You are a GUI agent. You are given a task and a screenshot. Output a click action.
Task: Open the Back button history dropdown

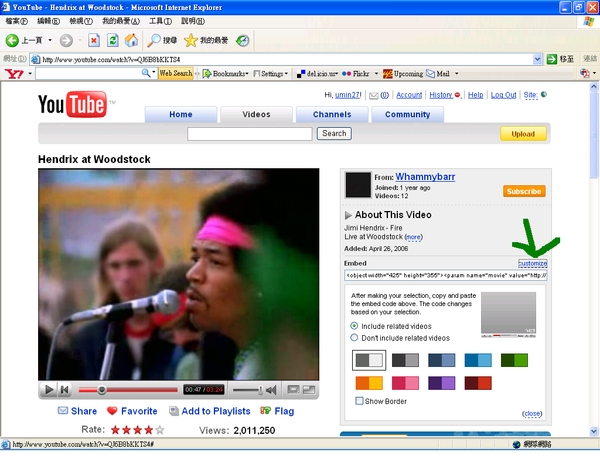pyautogui.click(x=50, y=40)
